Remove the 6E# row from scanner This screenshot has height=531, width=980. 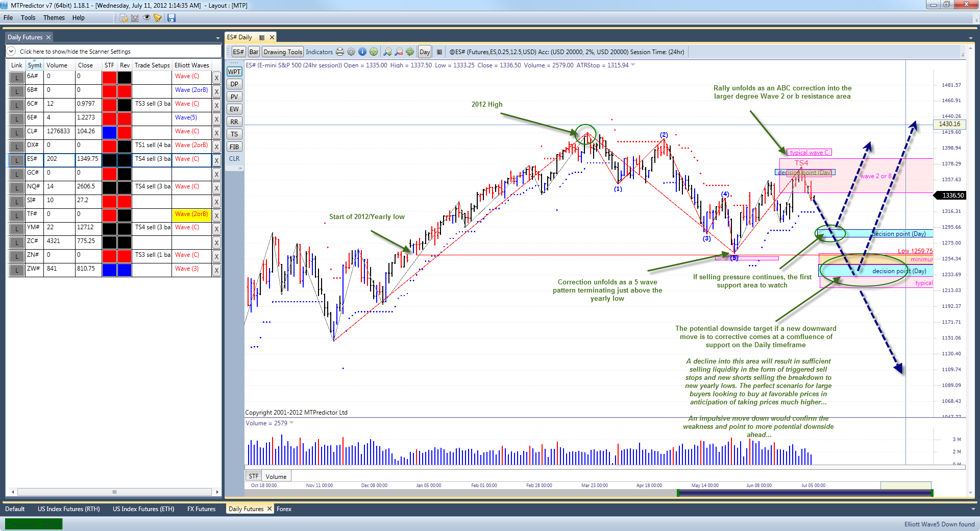(x=216, y=119)
